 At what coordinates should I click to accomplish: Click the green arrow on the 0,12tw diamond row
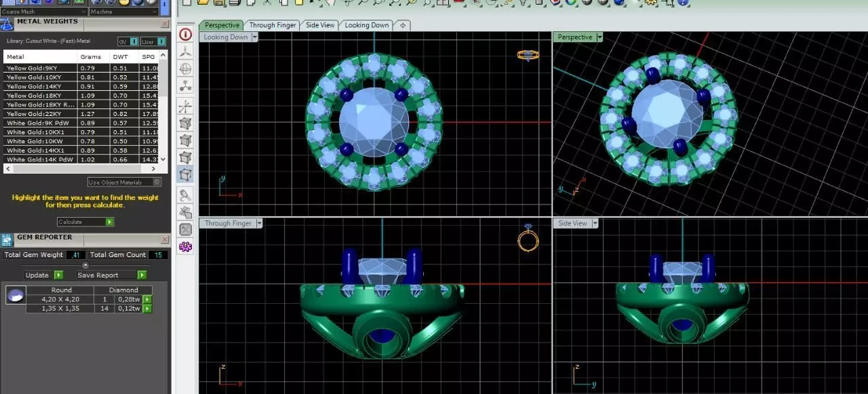coord(147,309)
